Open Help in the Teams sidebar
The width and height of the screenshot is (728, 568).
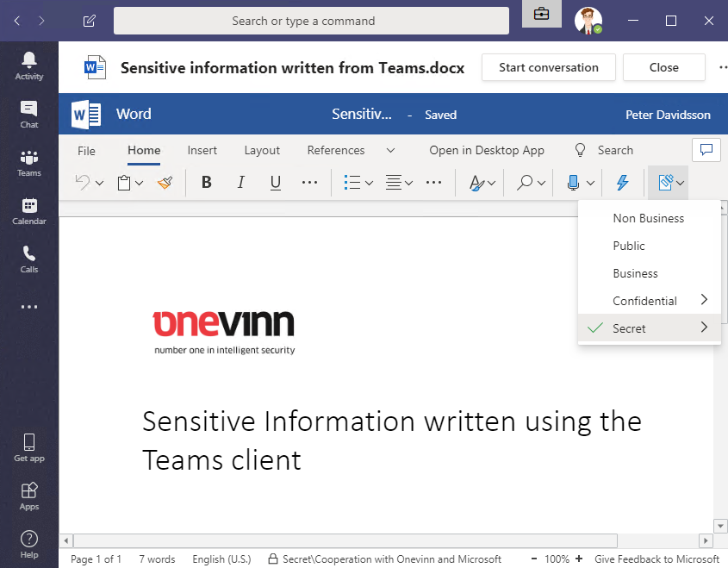coord(28,545)
